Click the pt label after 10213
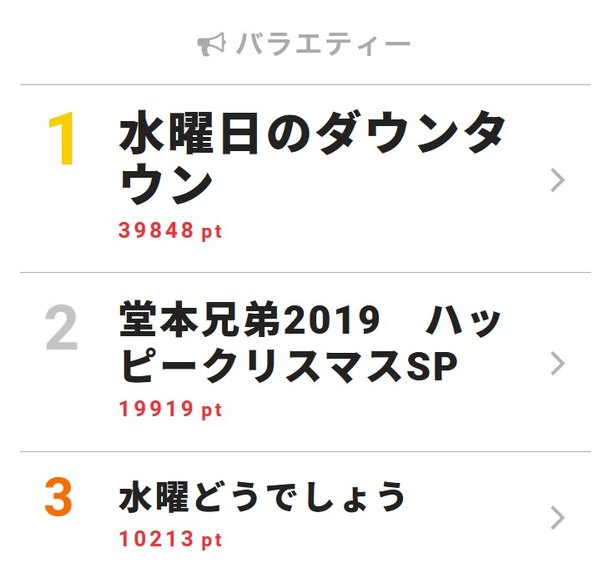 [x=211, y=541]
